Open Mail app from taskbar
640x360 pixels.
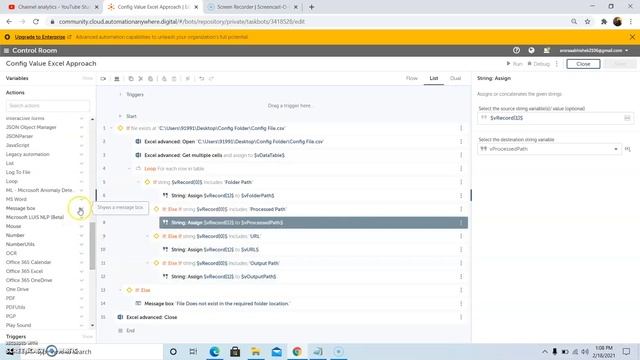coord(277,351)
